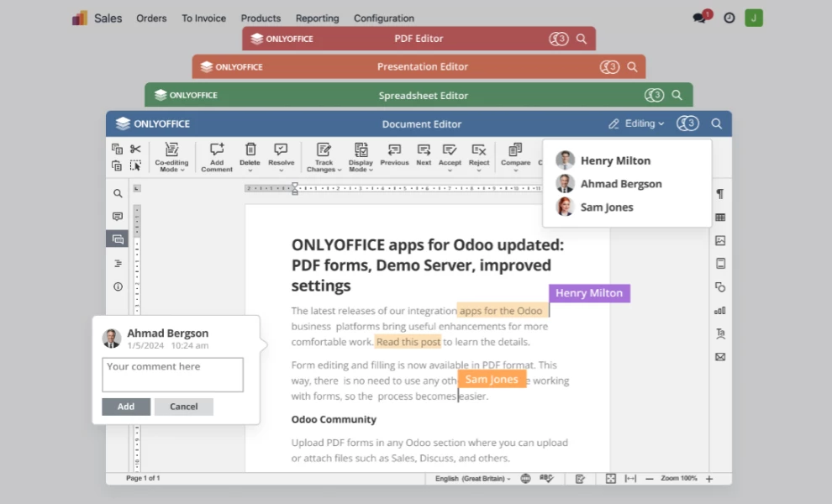Select Sam Jones in users list
This screenshot has height=504, width=832.
pyautogui.click(x=595, y=207)
